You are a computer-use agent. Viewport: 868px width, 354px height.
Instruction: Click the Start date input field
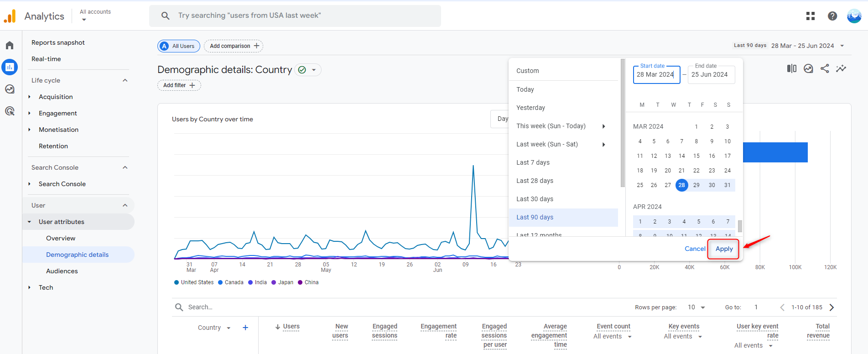656,74
